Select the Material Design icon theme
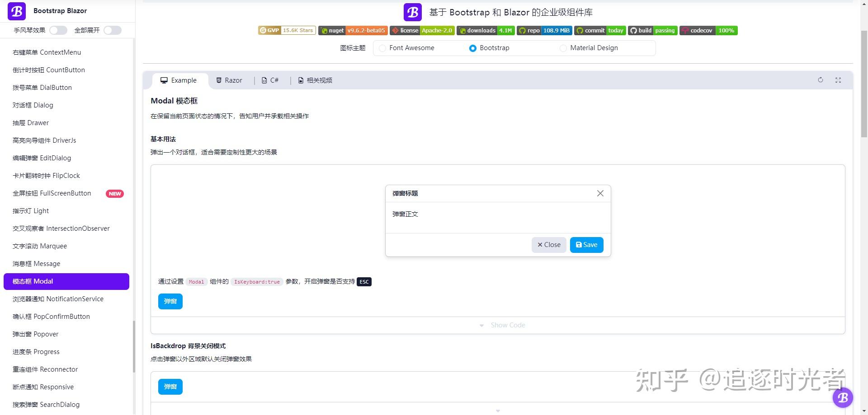 [563, 48]
